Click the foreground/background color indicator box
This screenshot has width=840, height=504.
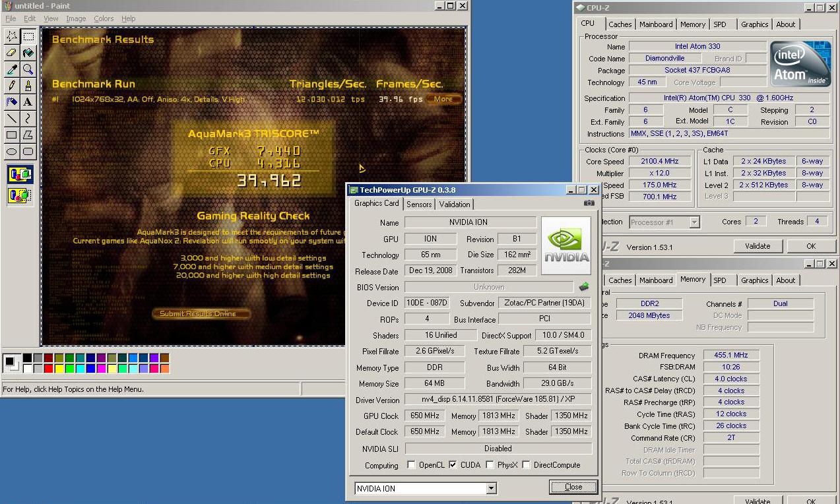point(11,363)
